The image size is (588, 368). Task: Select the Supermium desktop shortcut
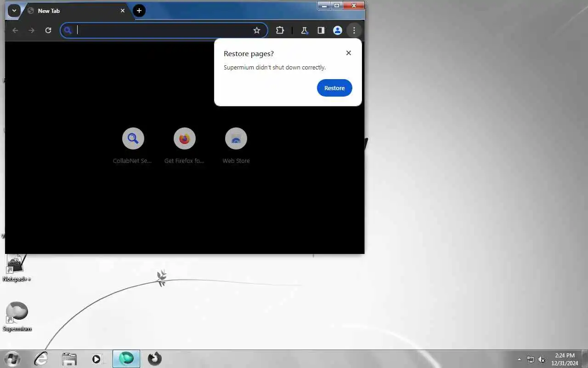pyautogui.click(x=17, y=316)
